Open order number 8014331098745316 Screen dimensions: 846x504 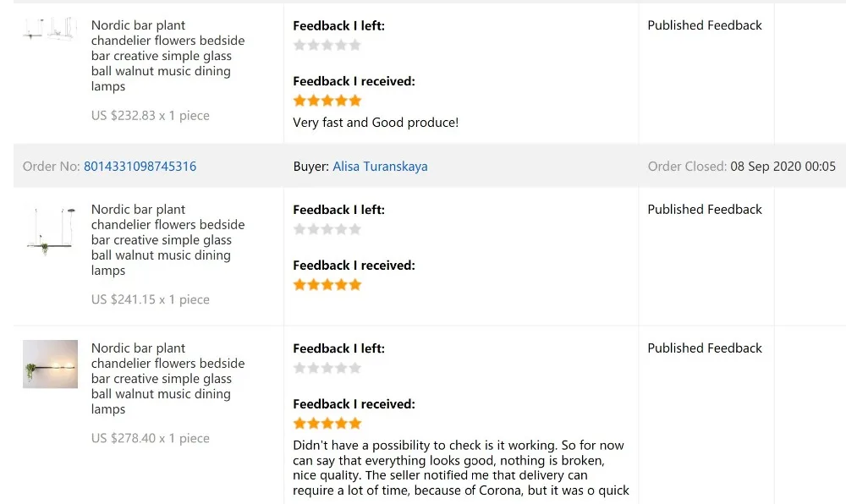pos(140,167)
